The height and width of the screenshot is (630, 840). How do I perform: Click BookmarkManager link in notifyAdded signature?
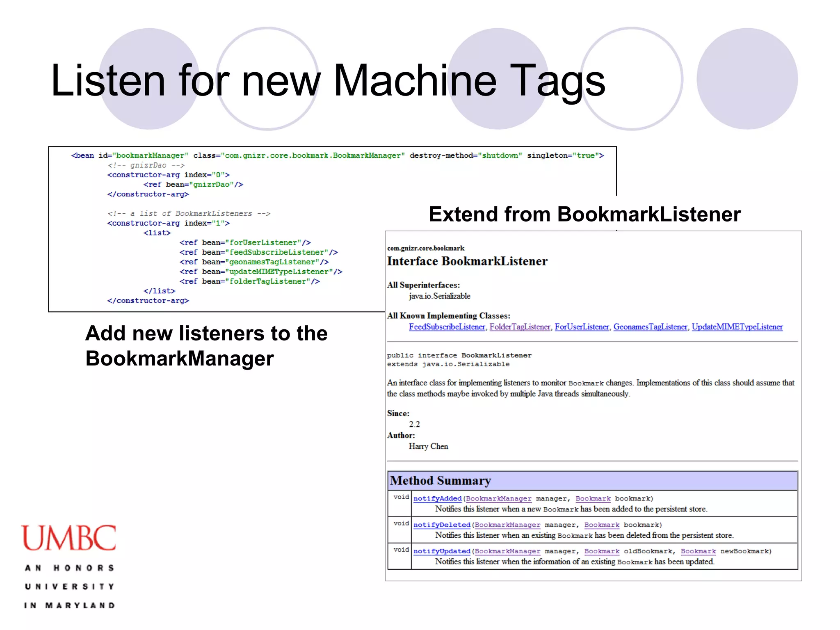coord(498,498)
